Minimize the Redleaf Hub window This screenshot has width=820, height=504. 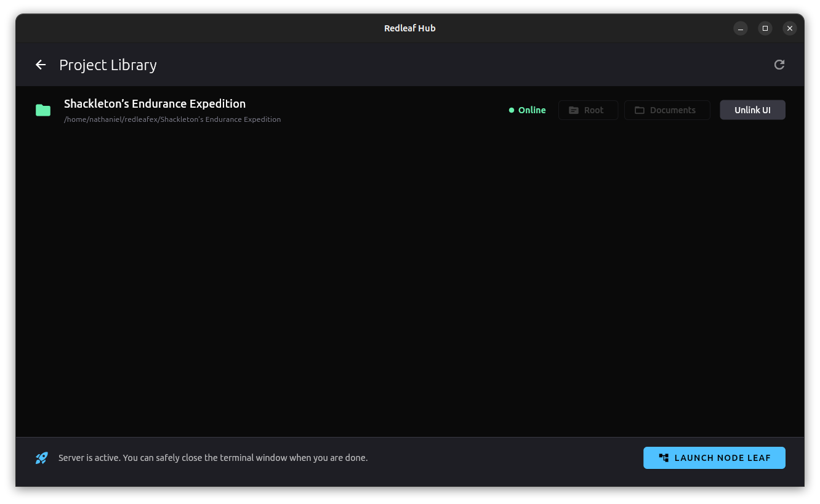tap(741, 28)
